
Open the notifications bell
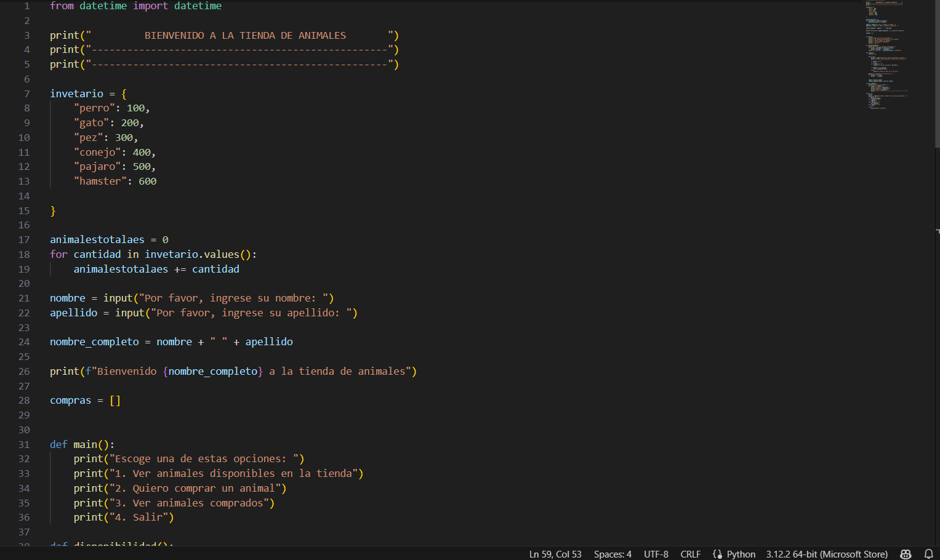pos(929,554)
